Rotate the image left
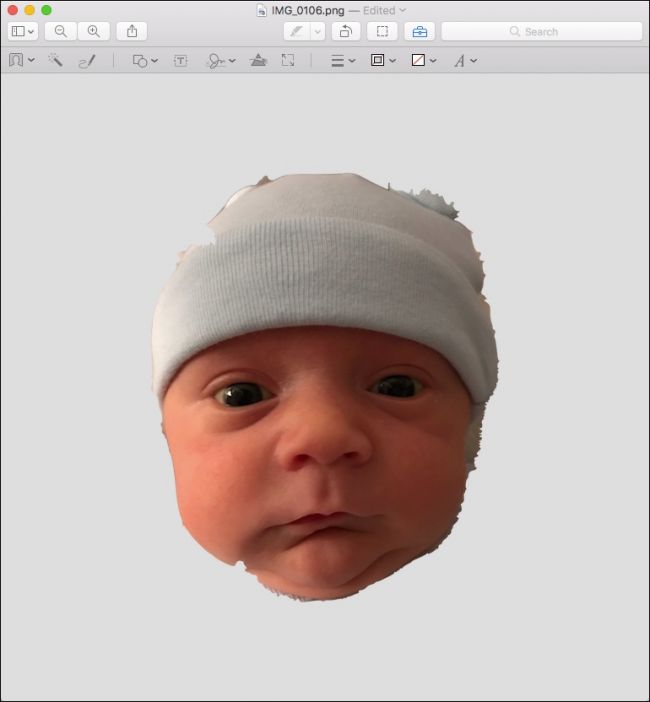This screenshot has height=702, width=650. (x=346, y=31)
